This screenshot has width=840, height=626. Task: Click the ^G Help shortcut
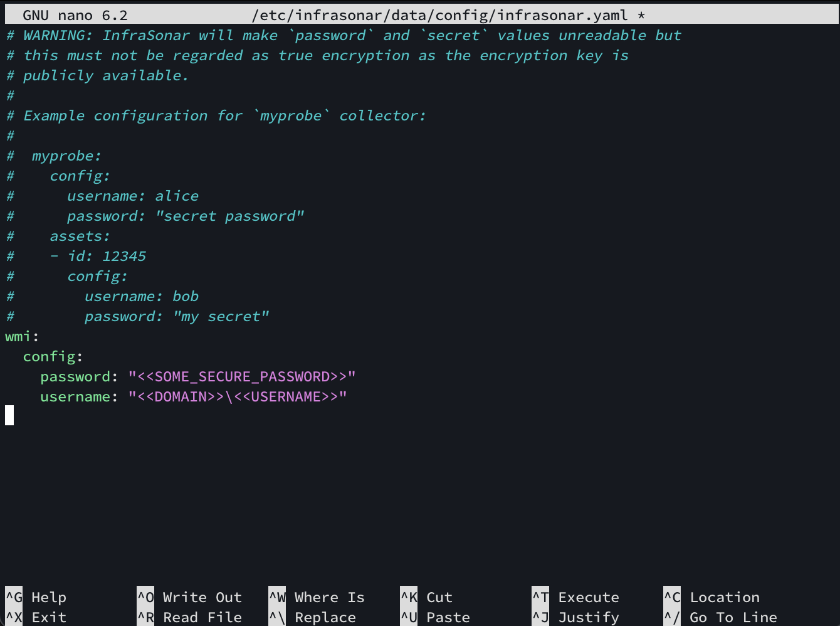tap(36, 597)
